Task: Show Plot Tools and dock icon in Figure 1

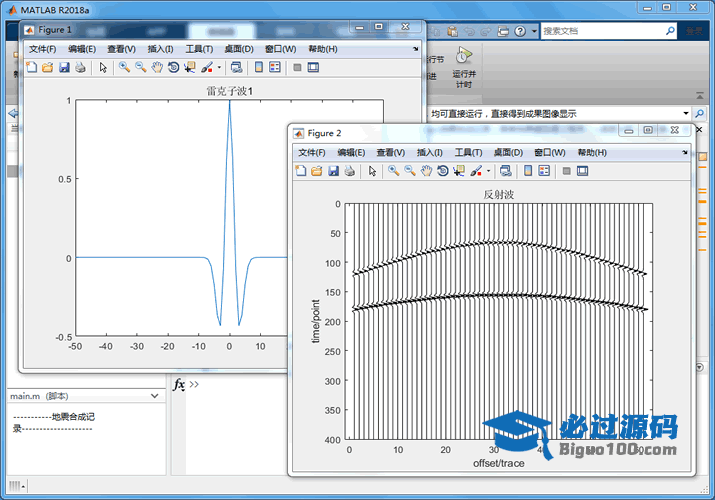Action: tap(313, 67)
